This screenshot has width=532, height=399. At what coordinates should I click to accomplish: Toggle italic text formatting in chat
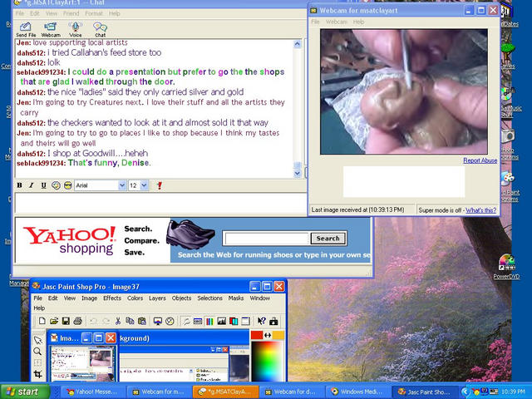click(32, 185)
